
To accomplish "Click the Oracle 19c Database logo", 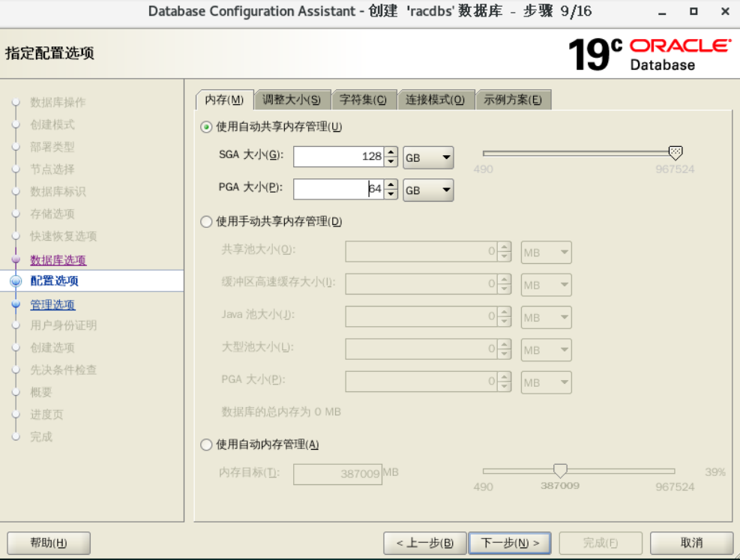I will 650,54.
